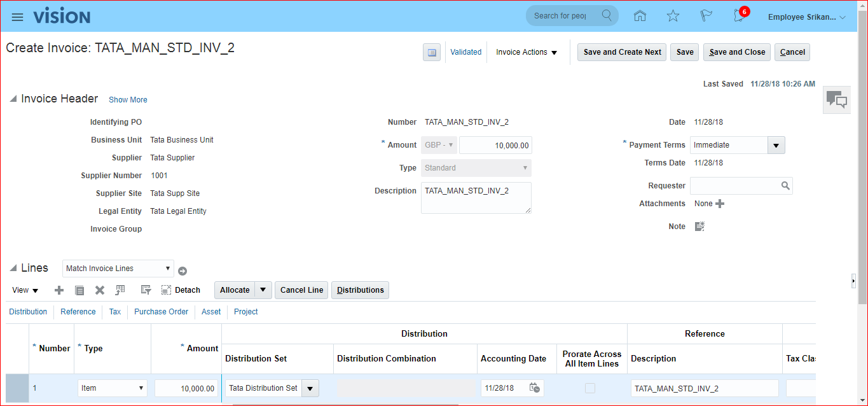Image resolution: width=868 pixels, height=406 pixels.
Task: Expand the Payment Terms dropdown
Action: [776, 145]
